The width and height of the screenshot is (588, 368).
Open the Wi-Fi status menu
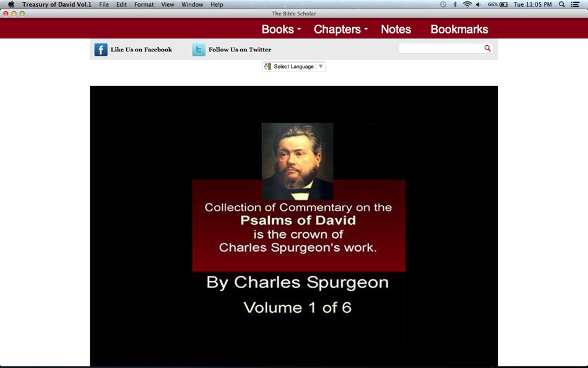point(467,4)
